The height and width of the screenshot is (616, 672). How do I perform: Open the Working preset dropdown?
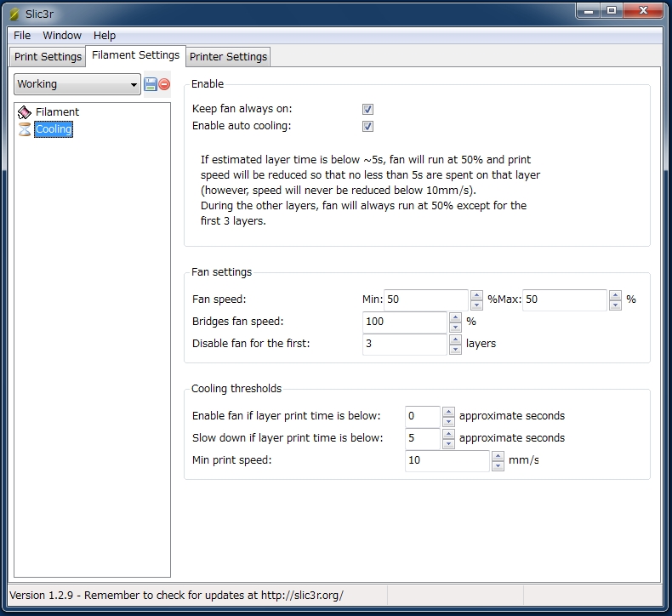tap(77, 84)
